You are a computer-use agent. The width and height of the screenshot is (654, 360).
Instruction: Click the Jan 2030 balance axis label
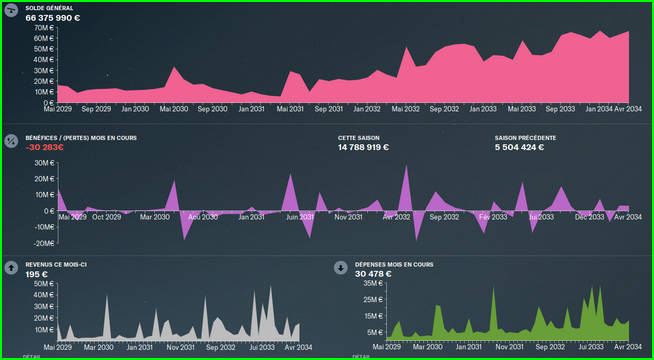tap(136, 109)
